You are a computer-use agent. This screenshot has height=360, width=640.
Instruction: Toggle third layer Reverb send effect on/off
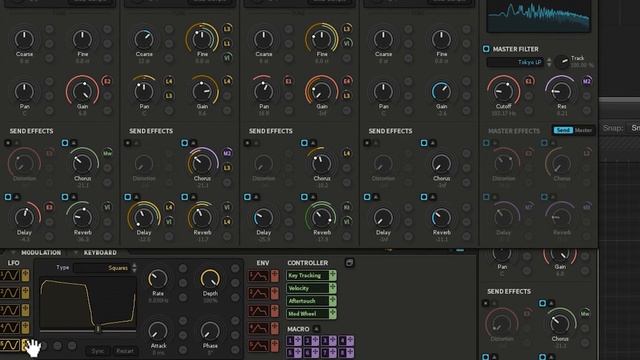[304, 197]
